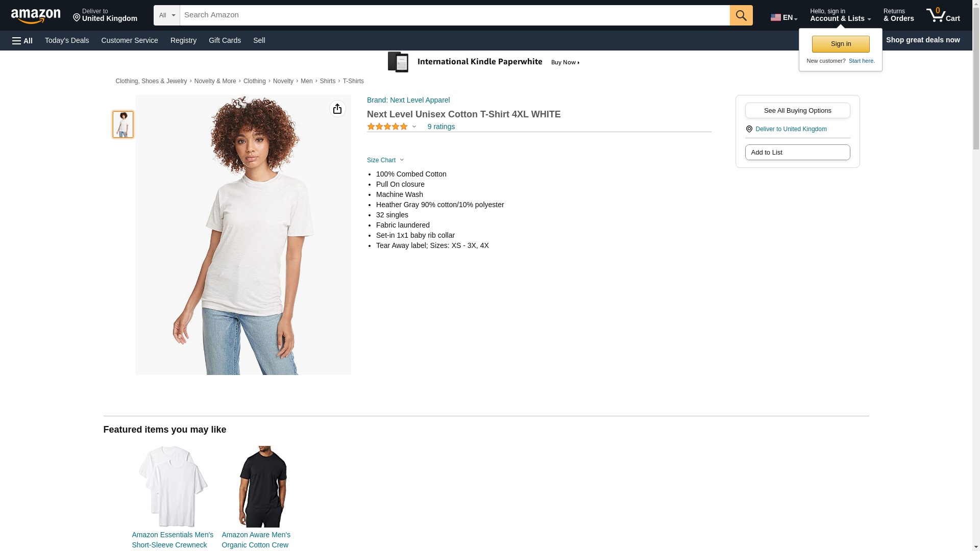980x551 pixels.
Task: Open Account & Lists dropdown
Action: [x=840, y=15]
